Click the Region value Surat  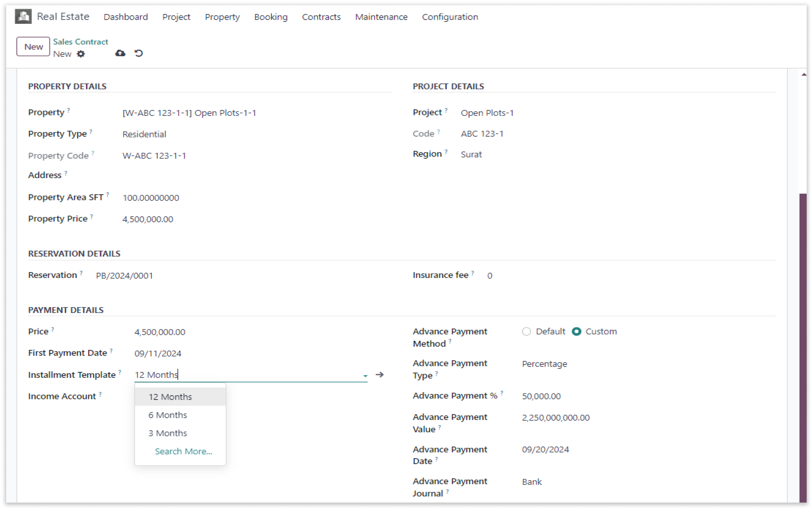(471, 155)
